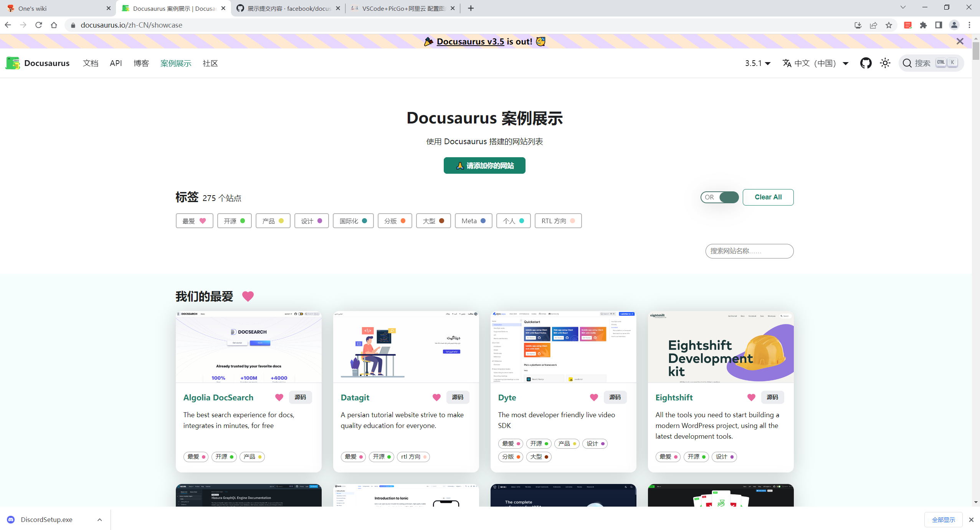The image size is (980, 530).
Task: Click the Eightshift Development kit thumbnail
Action: (721, 347)
